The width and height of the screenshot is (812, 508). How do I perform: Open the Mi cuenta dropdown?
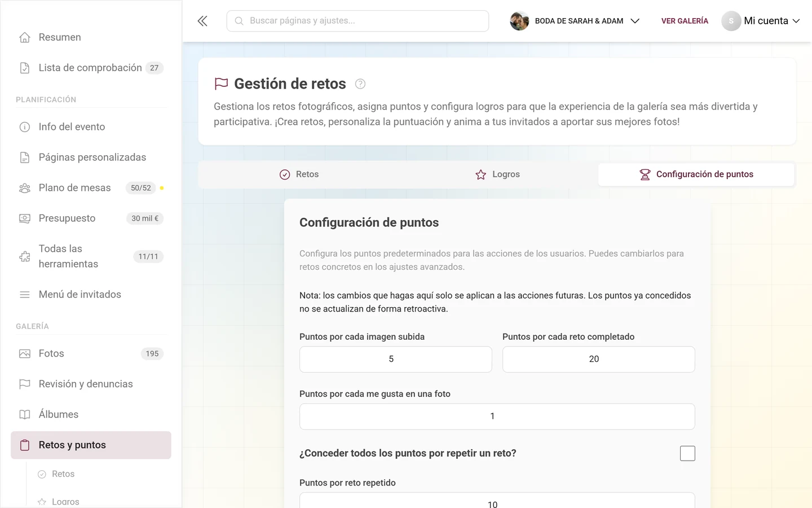[761, 21]
